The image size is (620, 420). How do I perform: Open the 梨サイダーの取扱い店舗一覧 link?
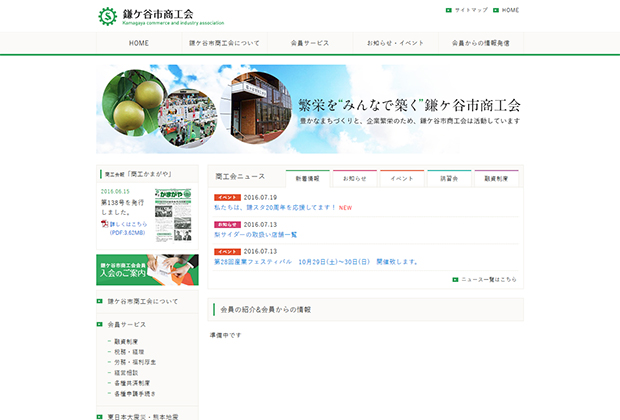pos(255,235)
